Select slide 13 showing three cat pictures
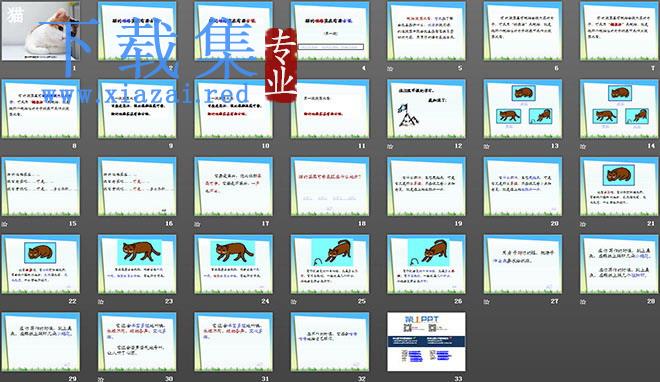This screenshot has height=382, width=660. point(523,109)
